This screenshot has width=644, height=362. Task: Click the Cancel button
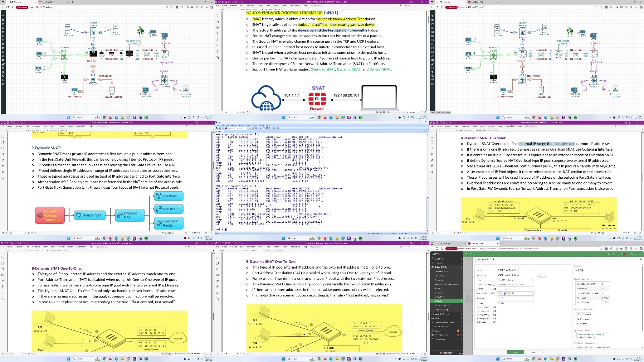[x=533, y=352]
